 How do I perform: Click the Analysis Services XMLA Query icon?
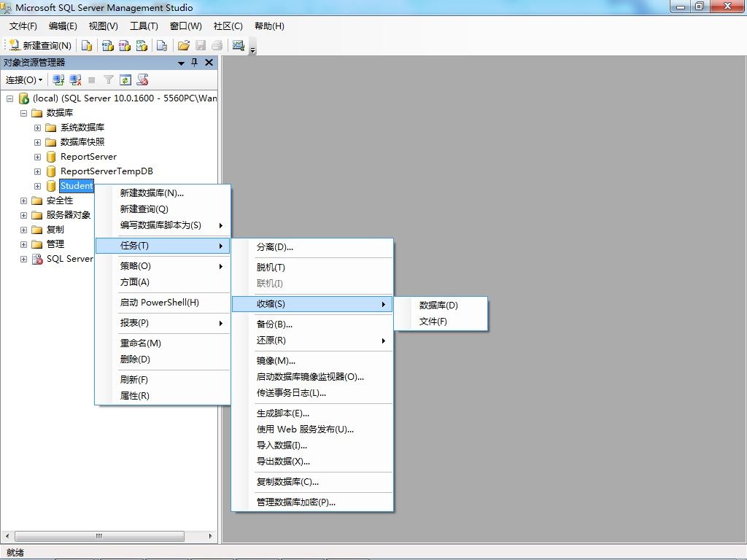point(142,45)
